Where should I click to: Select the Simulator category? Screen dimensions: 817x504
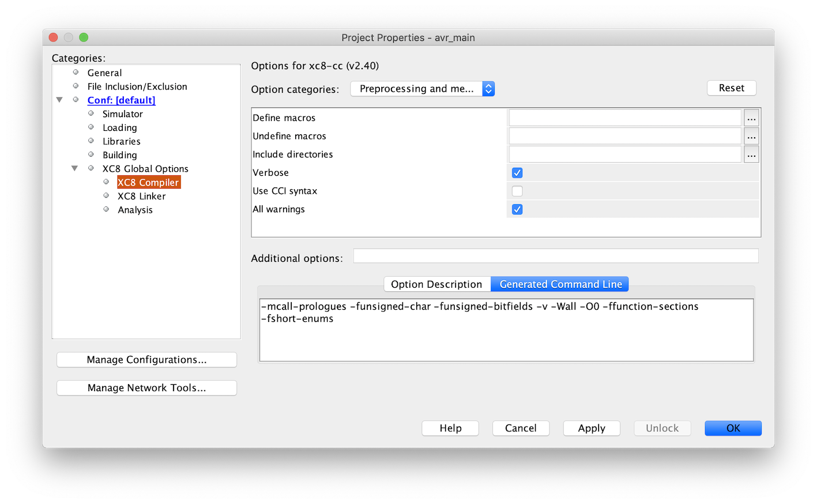pos(122,114)
